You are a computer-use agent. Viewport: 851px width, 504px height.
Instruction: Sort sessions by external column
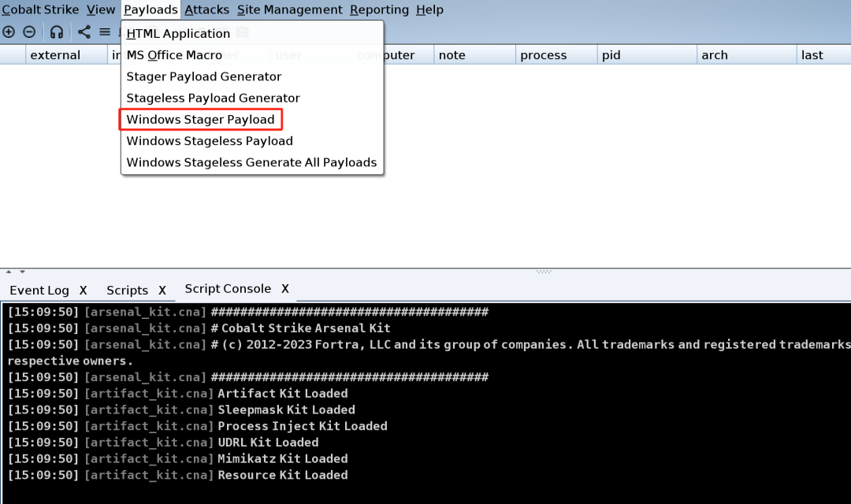(x=67, y=55)
